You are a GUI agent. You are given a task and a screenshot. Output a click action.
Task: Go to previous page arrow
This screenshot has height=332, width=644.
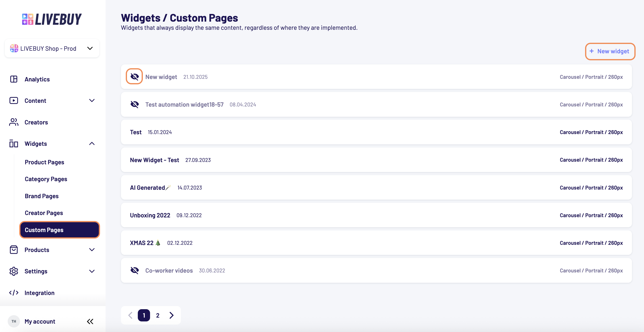pyautogui.click(x=130, y=315)
